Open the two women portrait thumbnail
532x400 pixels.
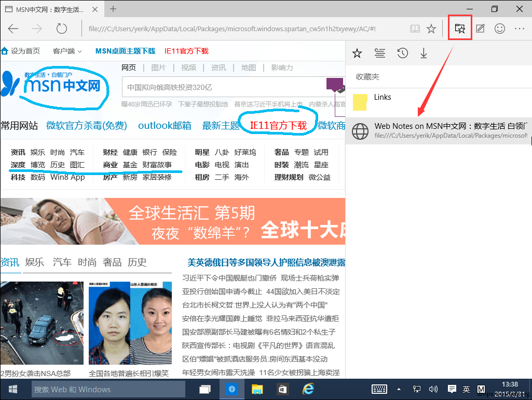coord(130,323)
